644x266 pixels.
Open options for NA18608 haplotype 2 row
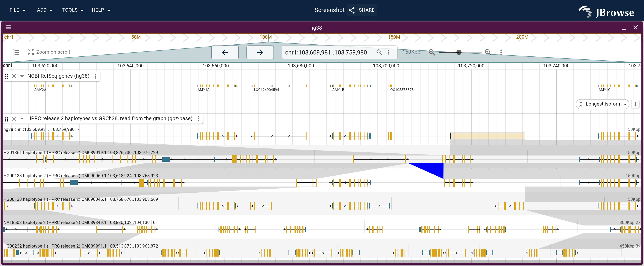click(x=162, y=222)
